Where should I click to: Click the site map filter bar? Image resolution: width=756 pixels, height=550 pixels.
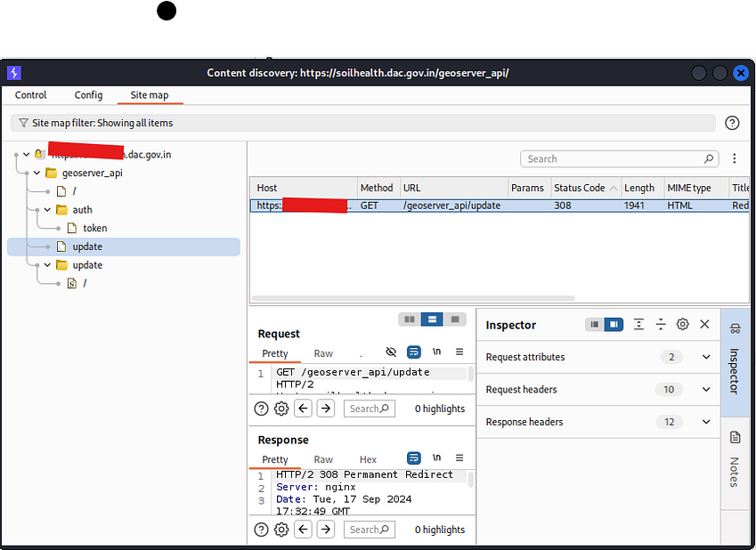pyautogui.click(x=356, y=123)
